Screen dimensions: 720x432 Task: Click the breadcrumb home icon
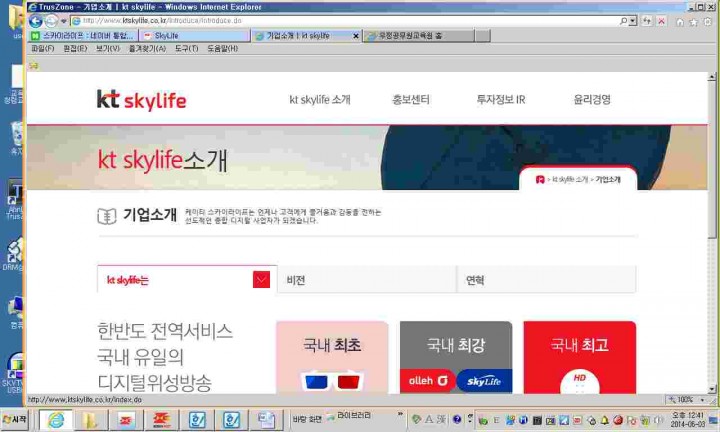pos(540,180)
